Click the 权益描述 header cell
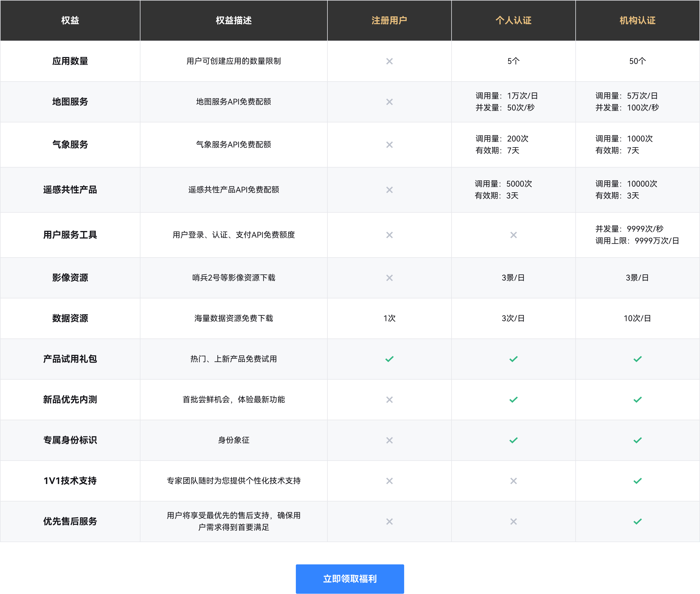This screenshot has width=700, height=594. (x=234, y=21)
